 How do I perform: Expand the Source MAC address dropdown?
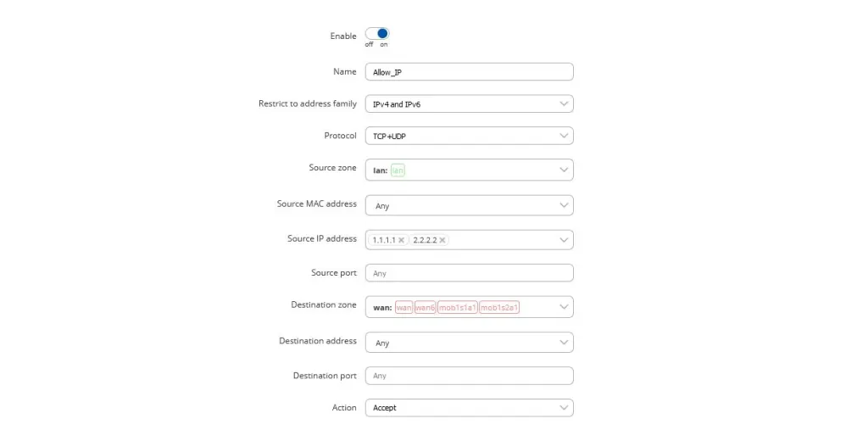pos(469,205)
